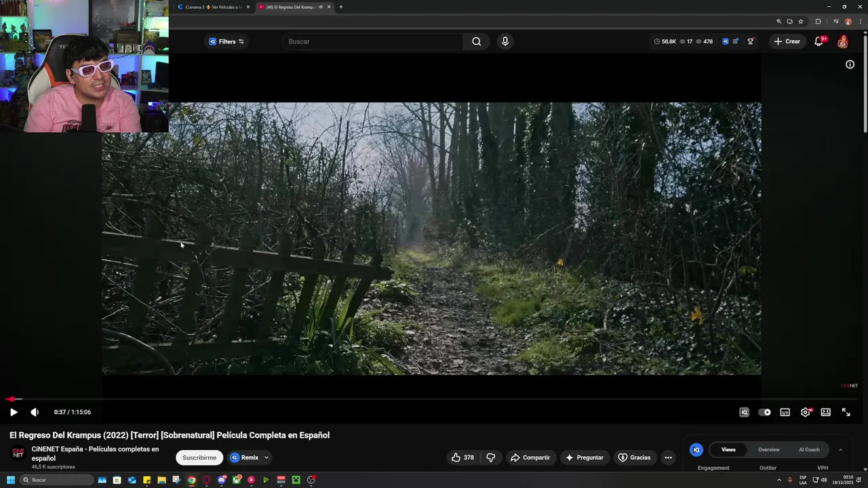This screenshot has height=488, width=868.
Task: Open the ESP LAA language selector
Action: 803,480
